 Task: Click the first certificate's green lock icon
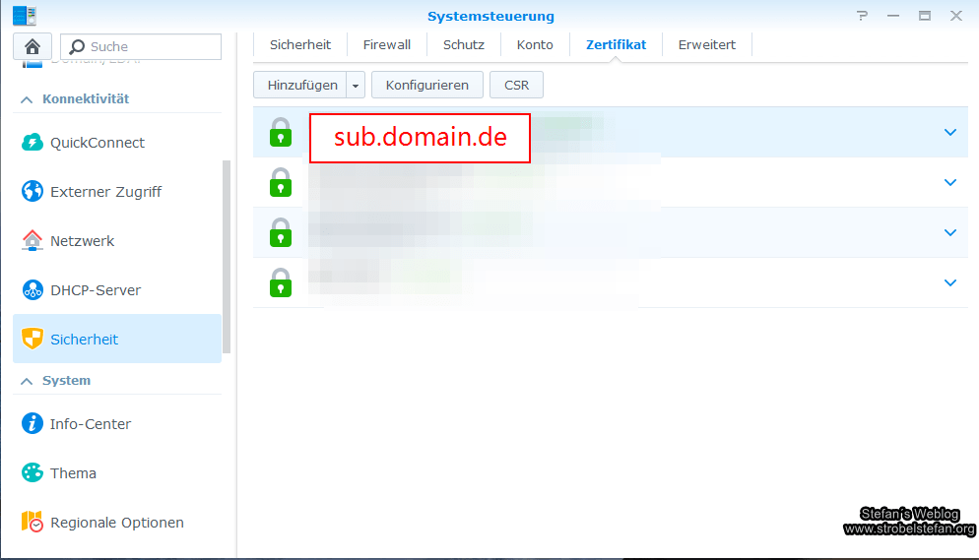point(281,132)
